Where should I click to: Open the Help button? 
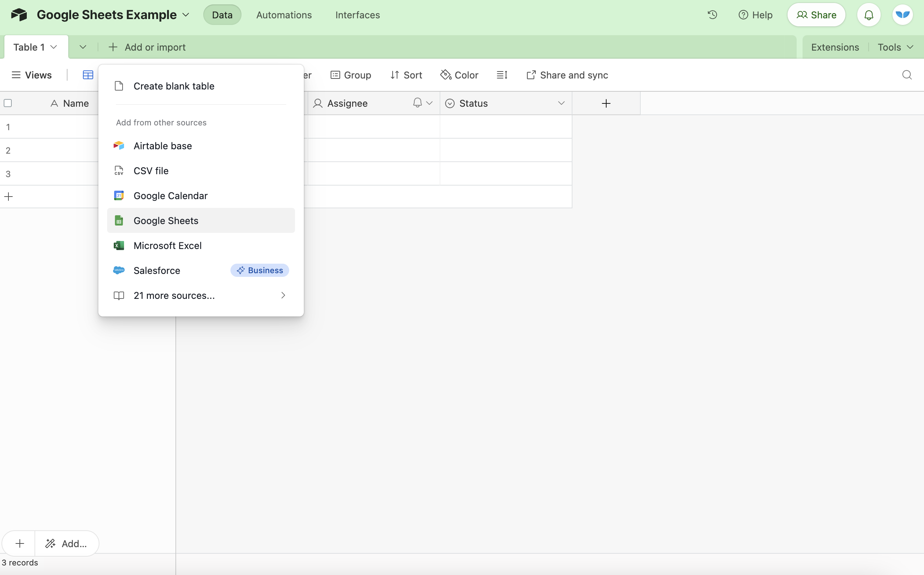[755, 15]
